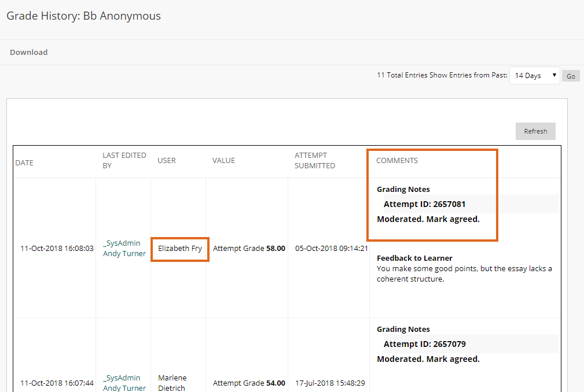Click the USER column header

pos(167,160)
